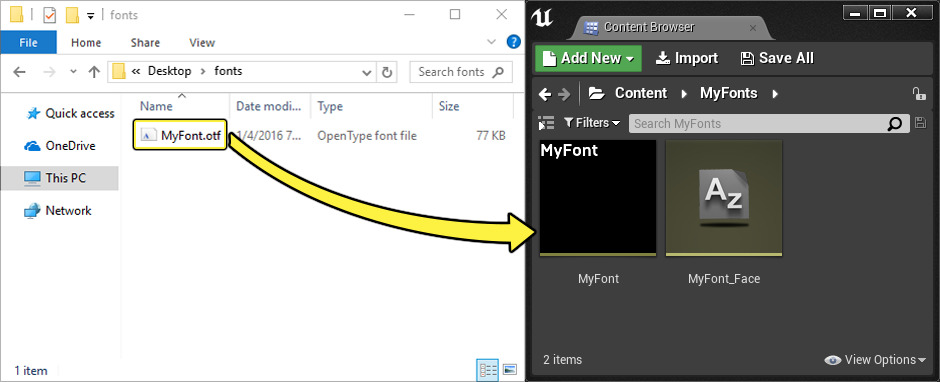This screenshot has width=940, height=382.
Task: Click the 77 KB size cell
Action: [x=491, y=136]
